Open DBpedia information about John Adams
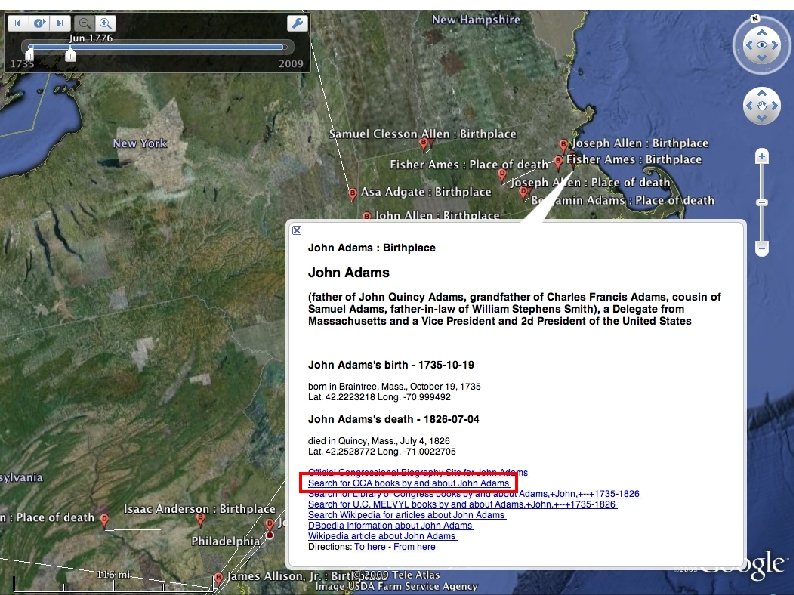Image resolution: width=794 pixels, height=595 pixels. [x=390, y=526]
